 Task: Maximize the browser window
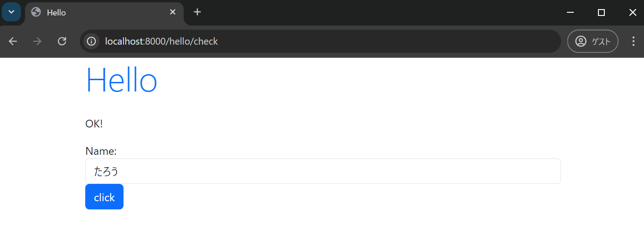pos(601,13)
